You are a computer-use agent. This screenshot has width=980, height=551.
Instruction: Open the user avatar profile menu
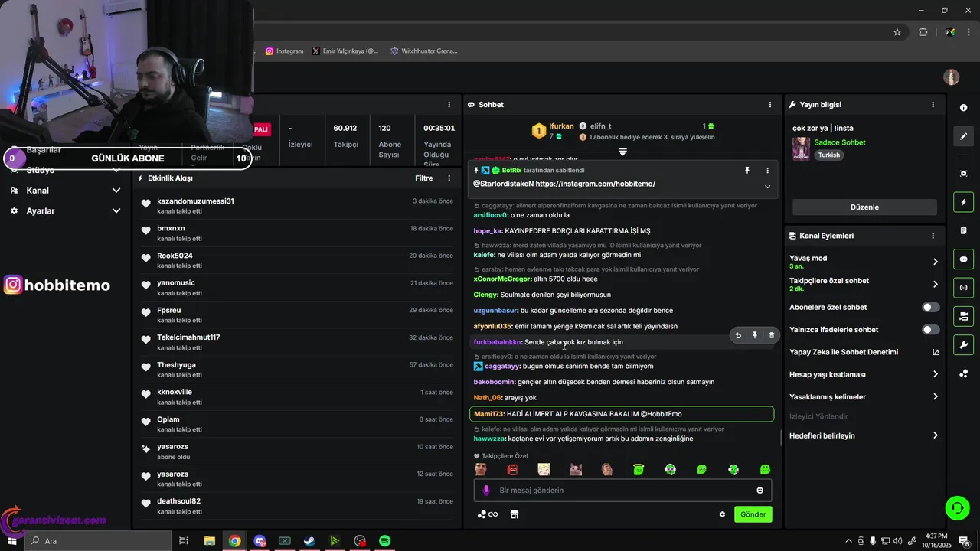click(x=952, y=77)
